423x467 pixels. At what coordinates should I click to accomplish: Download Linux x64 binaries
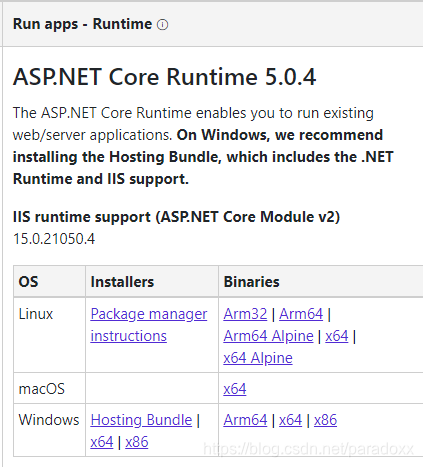point(337,336)
